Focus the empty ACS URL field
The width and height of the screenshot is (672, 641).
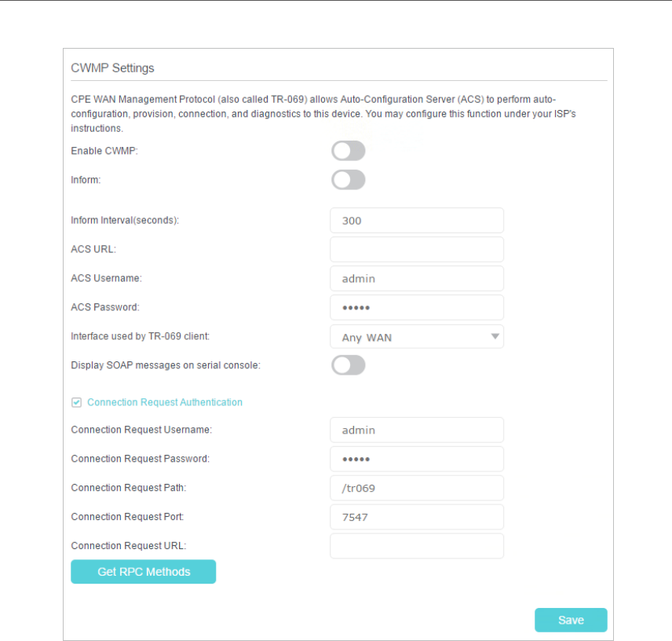[416, 249]
